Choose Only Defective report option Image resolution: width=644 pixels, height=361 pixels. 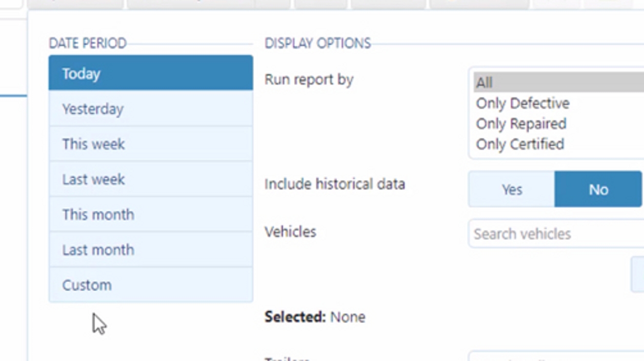523,103
